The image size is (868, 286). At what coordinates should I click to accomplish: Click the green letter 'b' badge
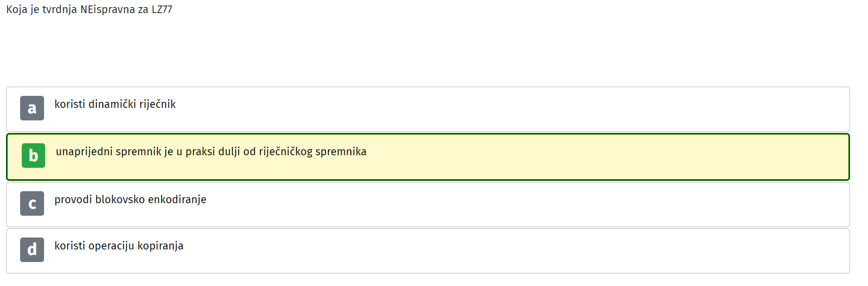pyautogui.click(x=33, y=155)
